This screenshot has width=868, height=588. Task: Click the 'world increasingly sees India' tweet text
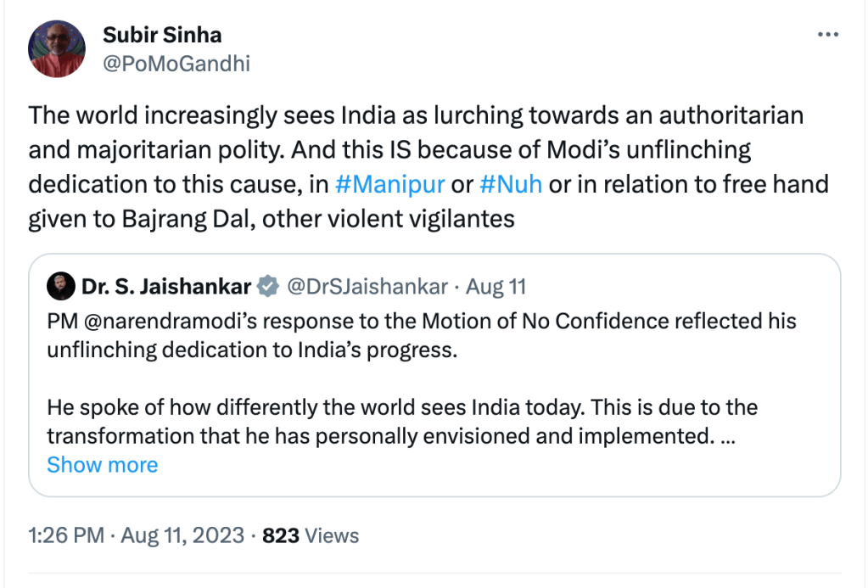(x=416, y=149)
